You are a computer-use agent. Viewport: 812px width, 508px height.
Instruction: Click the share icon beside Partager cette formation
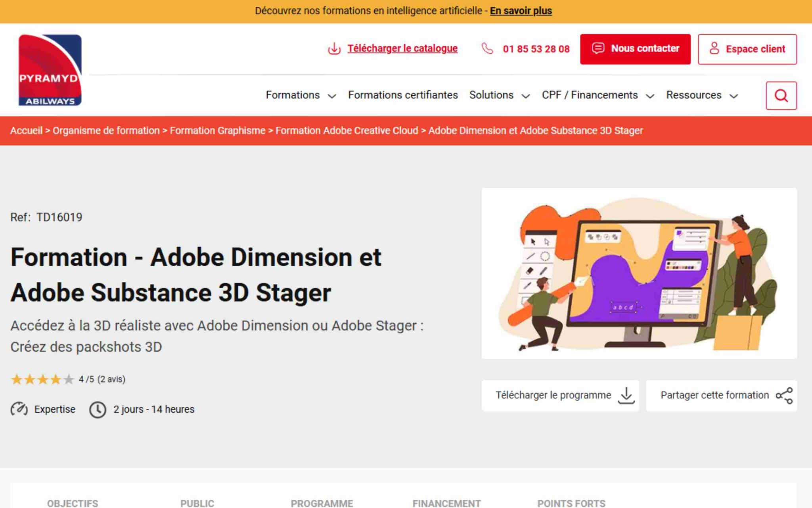pyautogui.click(x=784, y=396)
